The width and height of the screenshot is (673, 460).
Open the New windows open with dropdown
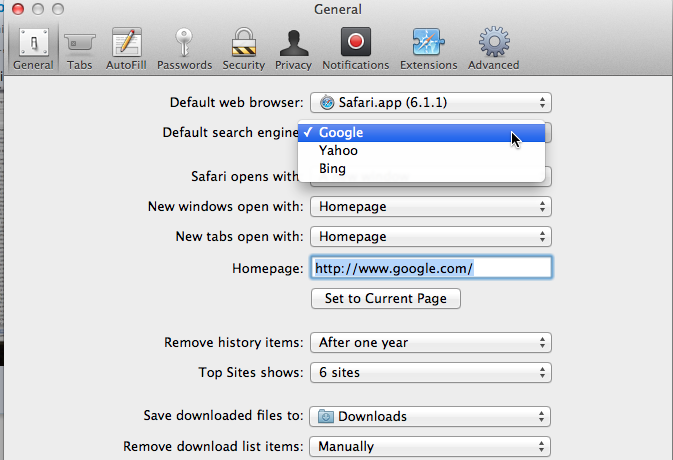[431, 206]
